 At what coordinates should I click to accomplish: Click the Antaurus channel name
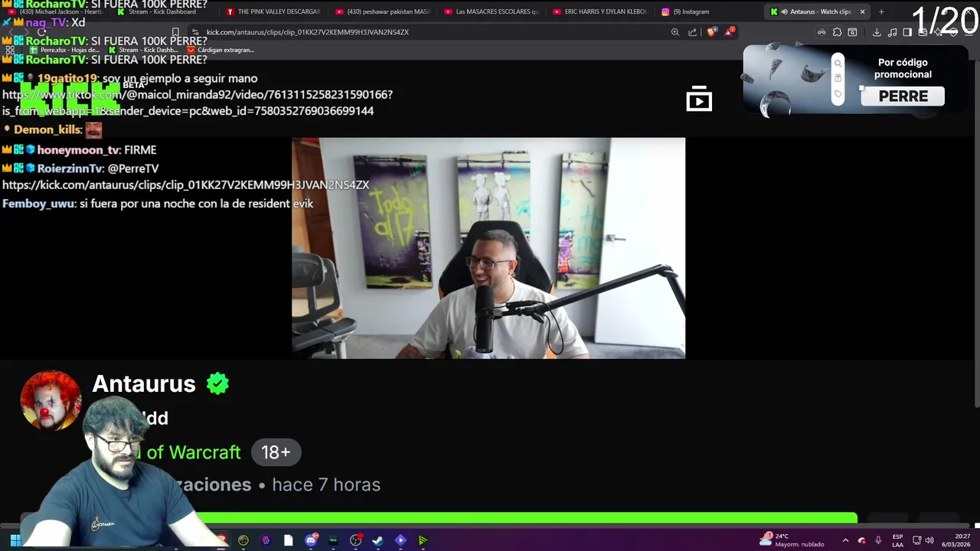[144, 383]
